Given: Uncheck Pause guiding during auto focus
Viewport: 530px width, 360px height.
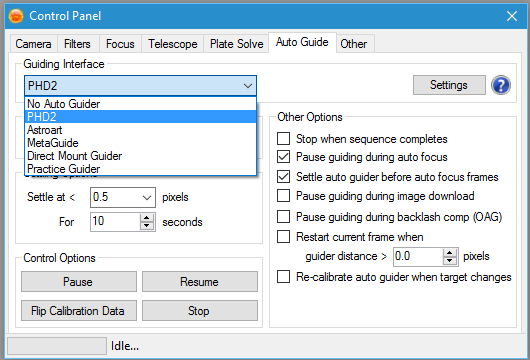Looking at the screenshot, I should click(283, 157).
